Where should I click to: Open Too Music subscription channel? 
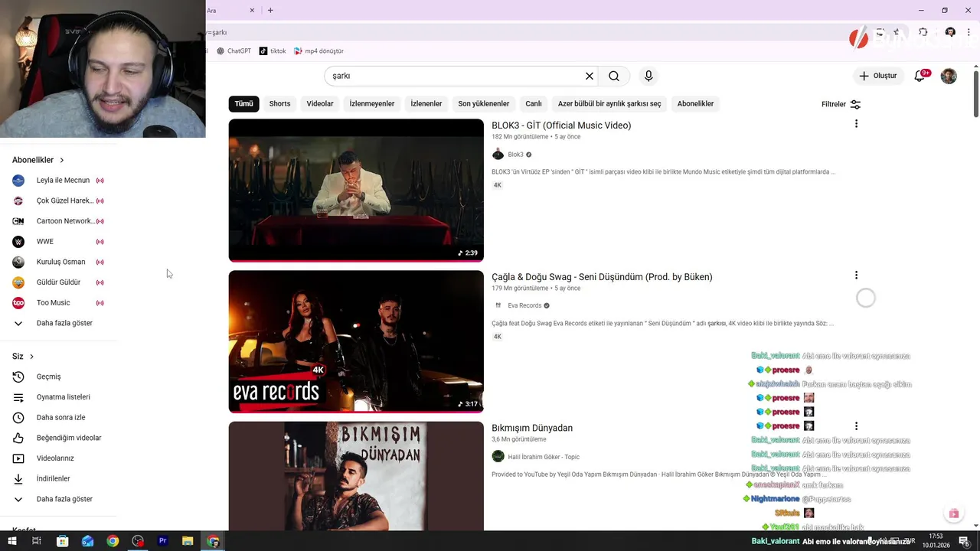58,303
